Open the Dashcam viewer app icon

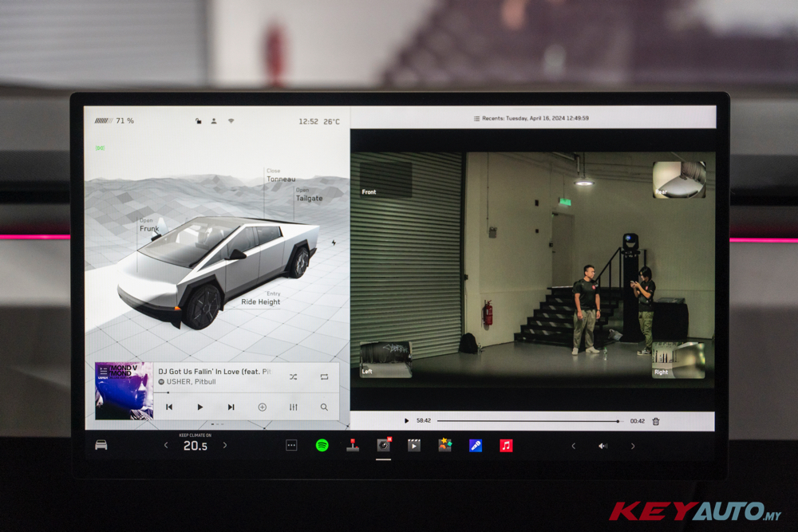(383, 445)
